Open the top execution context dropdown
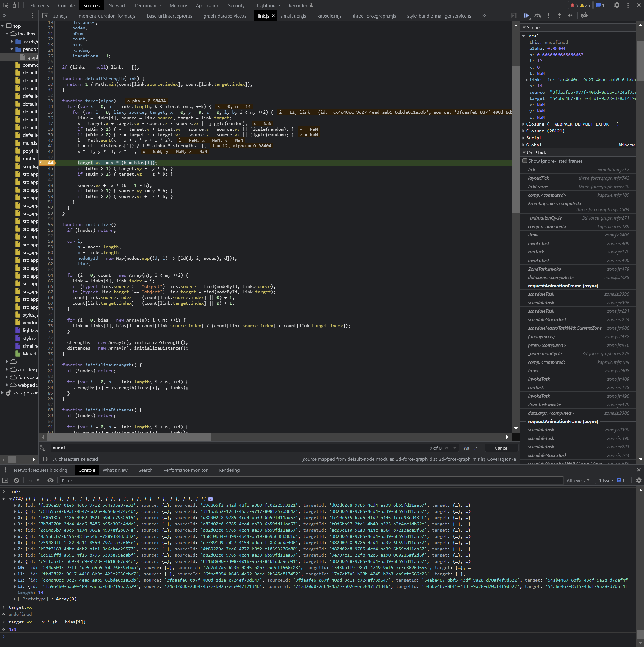The height and width of the screenshot is (647, 644). [32, 480]
